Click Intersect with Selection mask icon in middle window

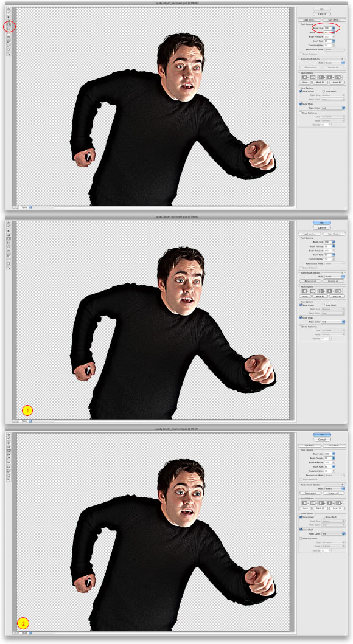click(330, 291)
